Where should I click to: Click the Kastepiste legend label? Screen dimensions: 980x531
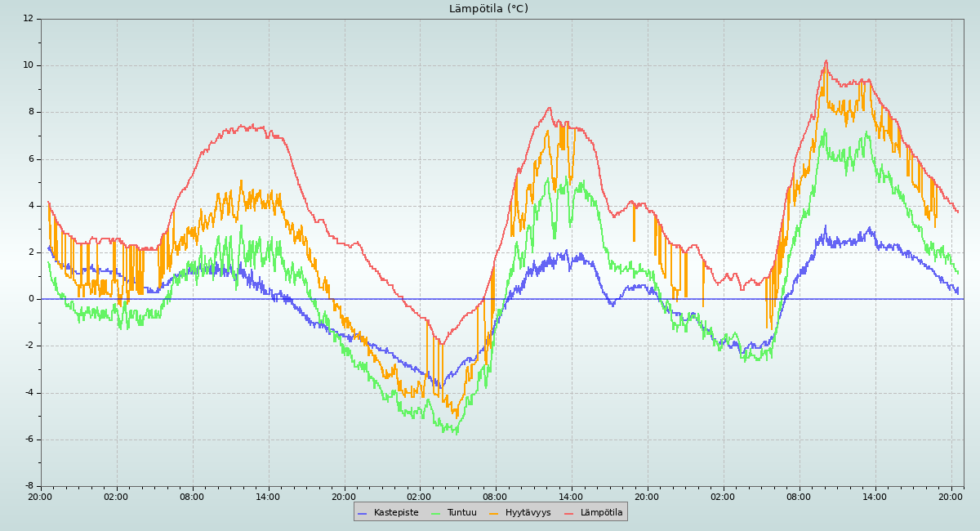[x=396, y=512]
